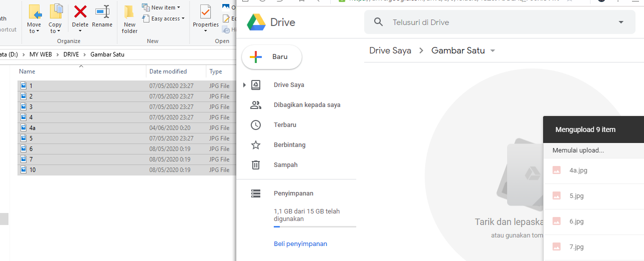
Task: Click the image icon beside 5.jpg upload
Action: tap(557, 196)
